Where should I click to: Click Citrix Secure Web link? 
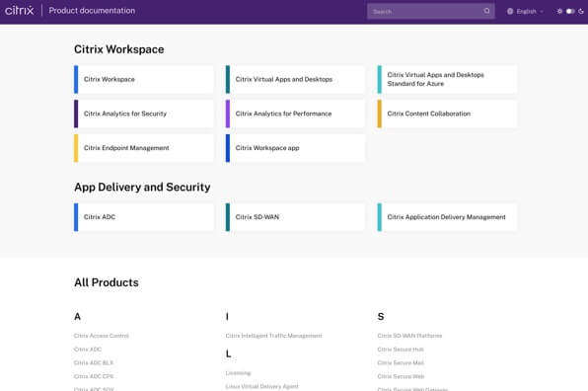[x=401, y=376]
